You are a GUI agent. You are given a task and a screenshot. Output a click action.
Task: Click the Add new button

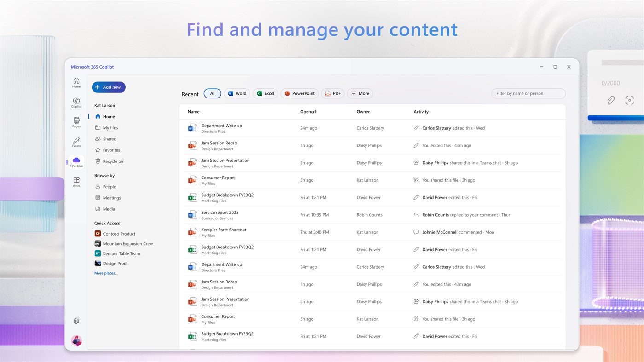109,87
